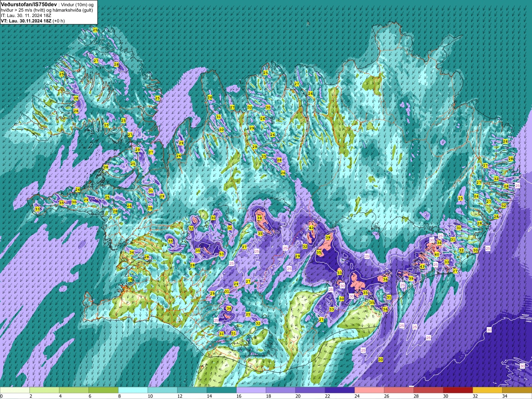Choose the 18–20 m/s light purple legend swatch
Image resolution: width=532 pixels, height=399 pixels.
(281, 390)
